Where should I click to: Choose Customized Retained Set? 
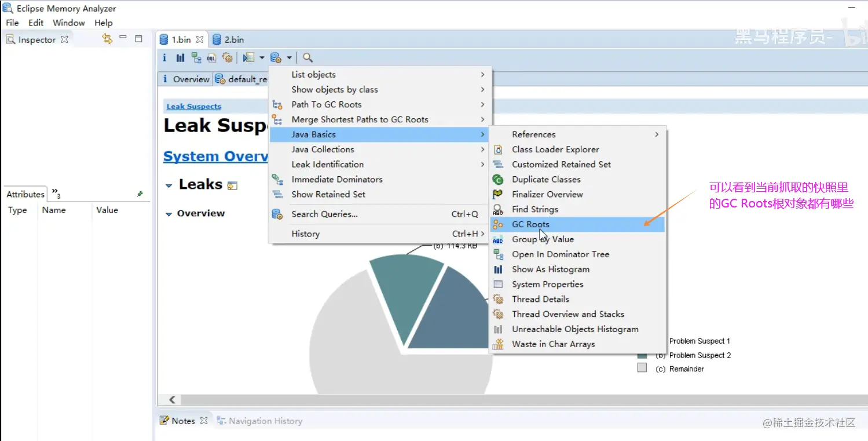tap(578, 165)
